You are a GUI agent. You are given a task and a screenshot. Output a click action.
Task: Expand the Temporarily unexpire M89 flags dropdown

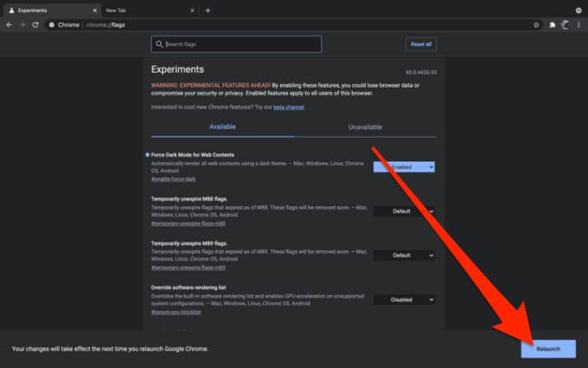click(404, 255)
